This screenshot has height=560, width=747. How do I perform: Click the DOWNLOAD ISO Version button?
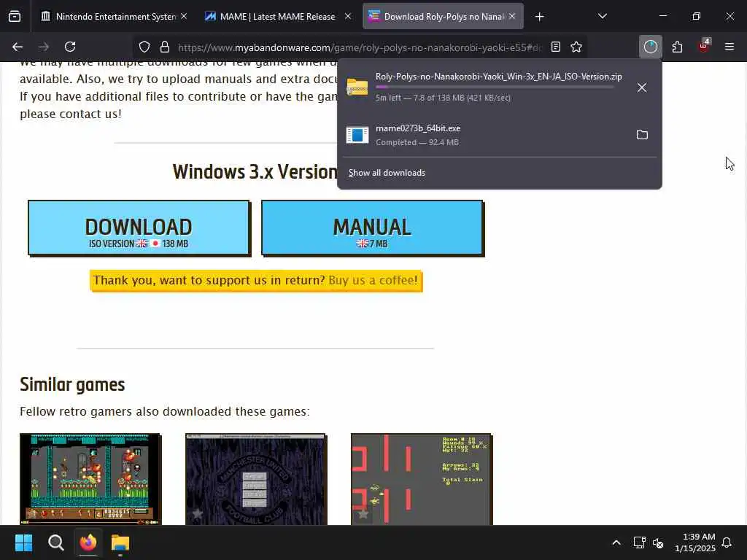139,228
